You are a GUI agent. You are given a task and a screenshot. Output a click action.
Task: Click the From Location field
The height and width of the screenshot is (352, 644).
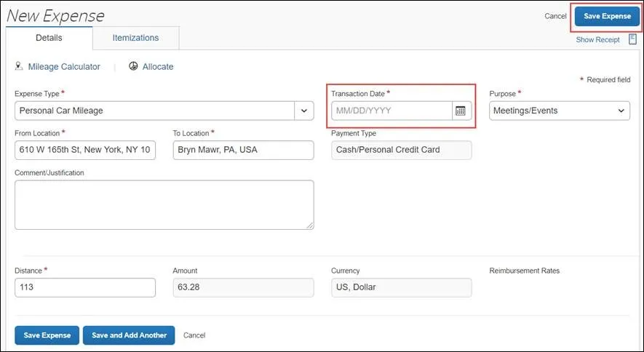(x=85, y=150)
